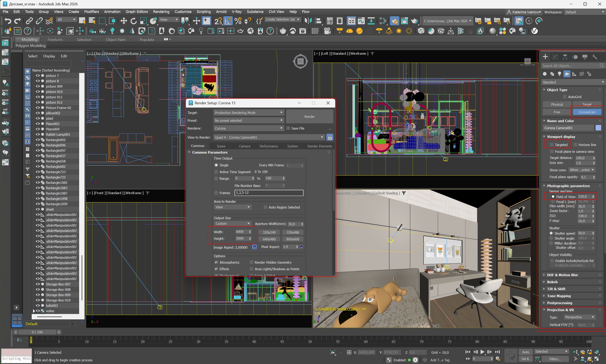Check the Save File option
Image resolution: width=606 pixels, height=364 pixels.
pyautogui.click(x=289, y=128)
